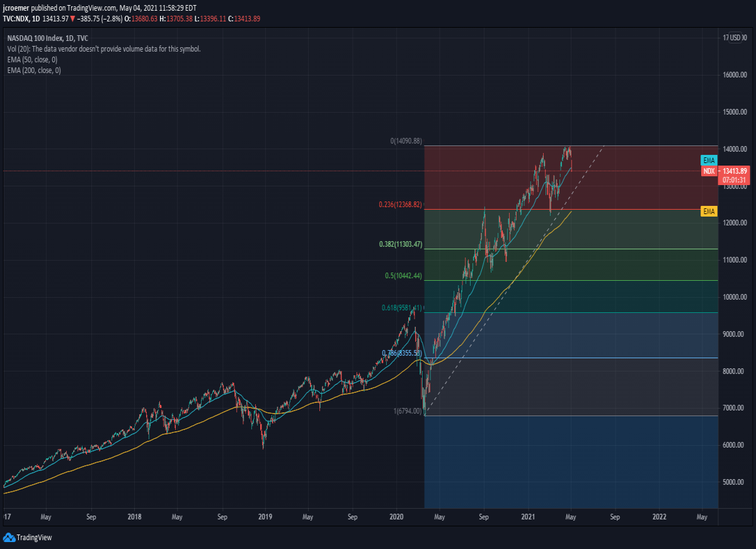The height and width of the screenshot is (549, 756).
Task: Click the 15000.00 price axis label
Action: 736,112
